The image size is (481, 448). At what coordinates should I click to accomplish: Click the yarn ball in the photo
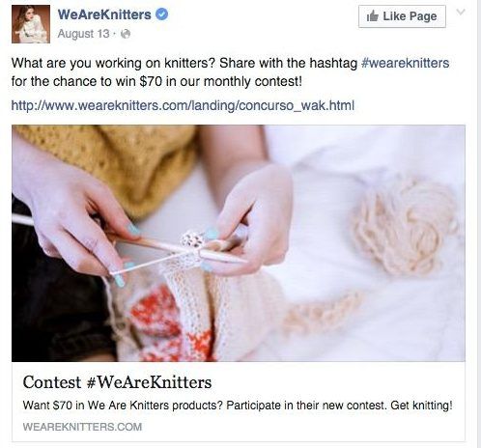(x=405, y=227)
